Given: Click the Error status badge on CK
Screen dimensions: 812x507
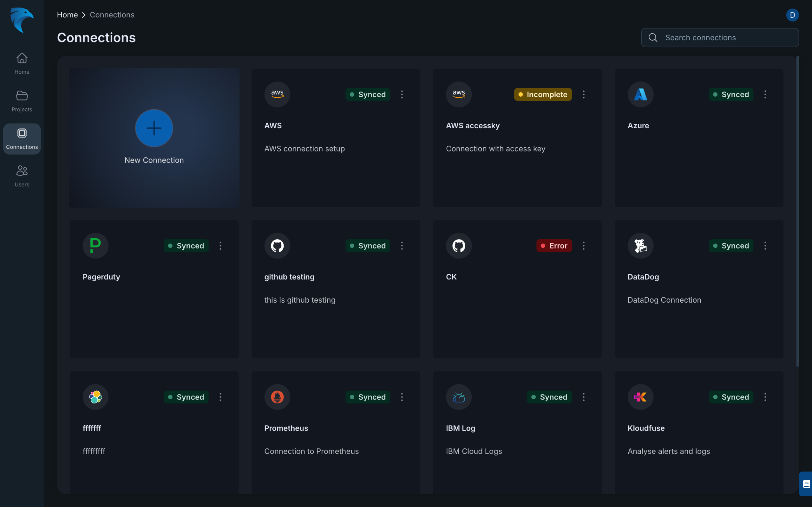Looking at the screenshot, I should pyautogui.click(x=553, y=246).
